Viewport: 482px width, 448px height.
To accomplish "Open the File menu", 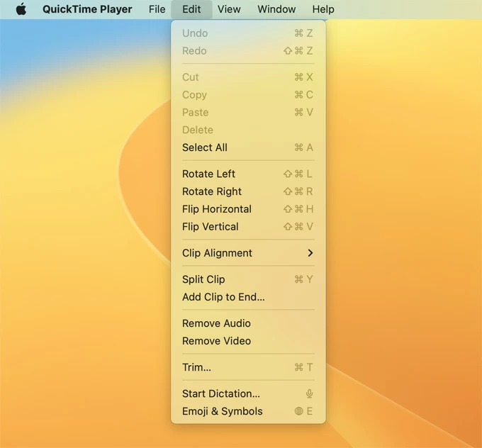I will (157, 9).
